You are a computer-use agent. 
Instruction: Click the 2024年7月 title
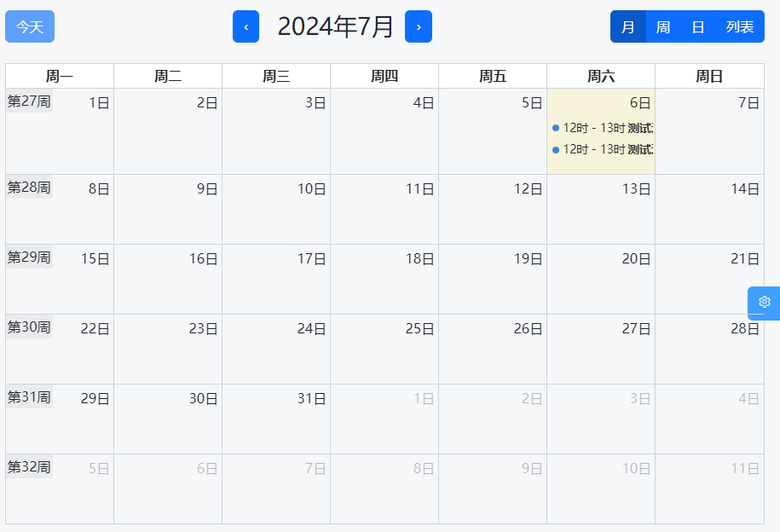click(x=335, y=26)
